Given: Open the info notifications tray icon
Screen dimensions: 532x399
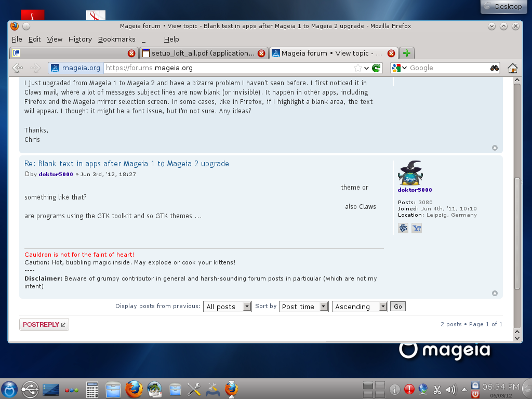Looking at the screenshot, I should [x=394, y=390].
